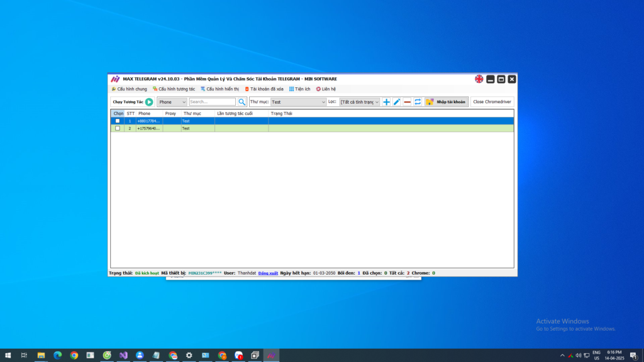Screen dimensions: 644x362
Task: Open the Cấu hình chung menu
Action: pos(130,89)
